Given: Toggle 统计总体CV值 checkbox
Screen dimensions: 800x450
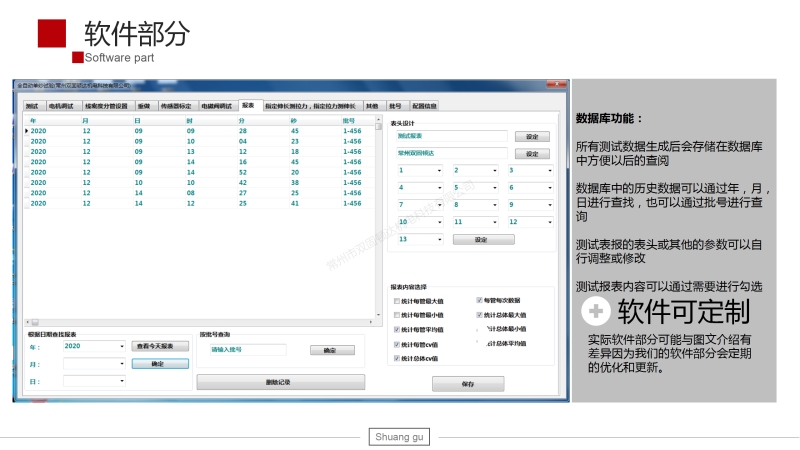Looking at the screenshot, I should tap(398, 358).
